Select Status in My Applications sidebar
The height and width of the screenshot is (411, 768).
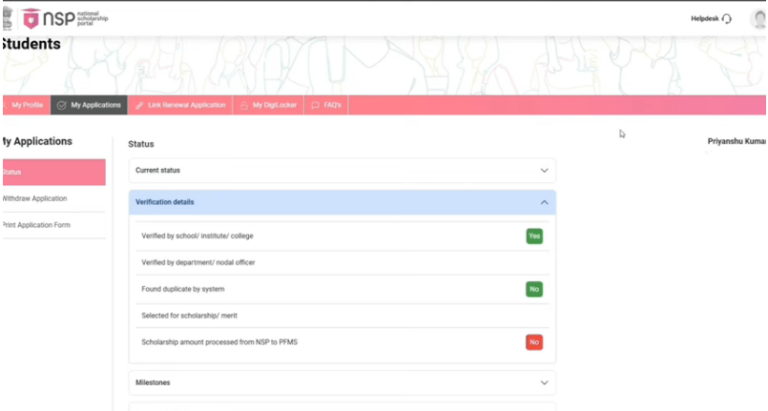click(x=52, y=172)
